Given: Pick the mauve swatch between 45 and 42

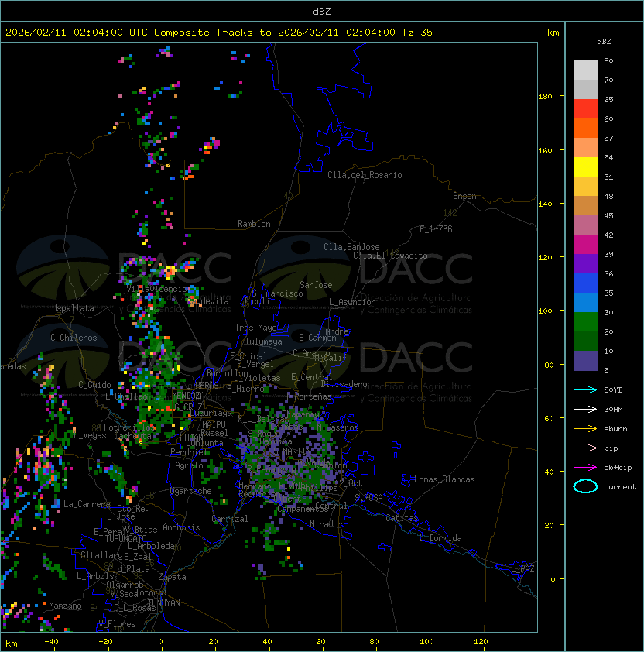Looking at the screenshot, I should pyautogui.click(x=585, y=225).
